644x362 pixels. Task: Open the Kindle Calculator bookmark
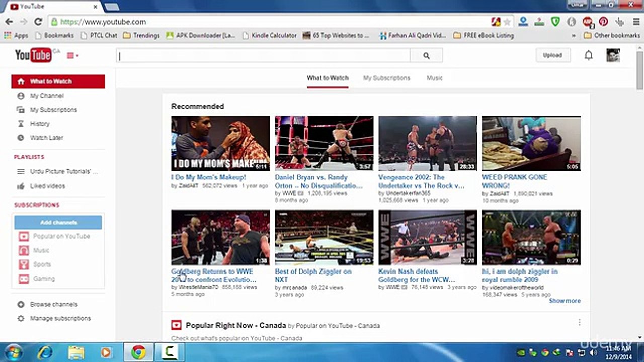coord(269,36)
